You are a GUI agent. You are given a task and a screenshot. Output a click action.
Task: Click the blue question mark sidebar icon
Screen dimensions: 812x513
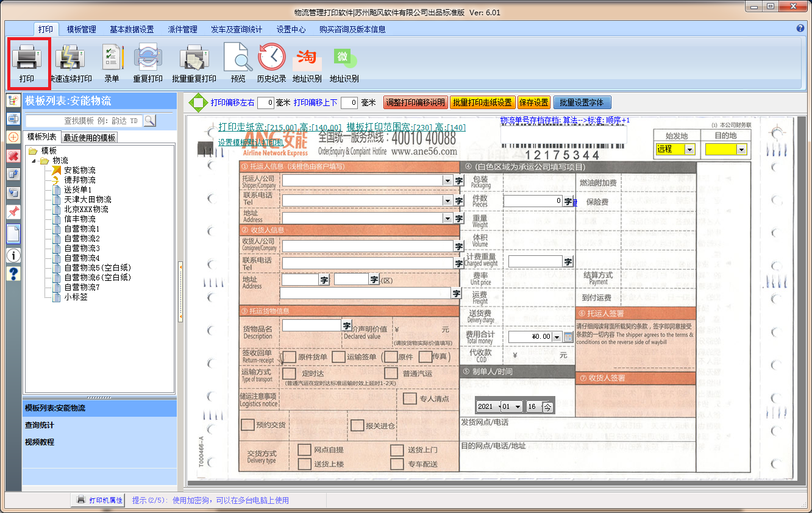pos(13,274)
